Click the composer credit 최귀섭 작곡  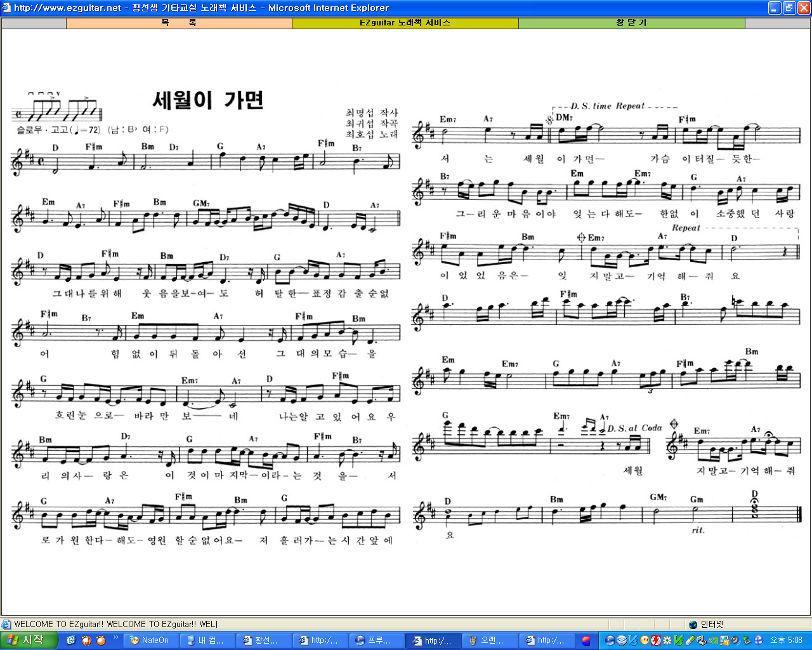[x=372, y=123]
